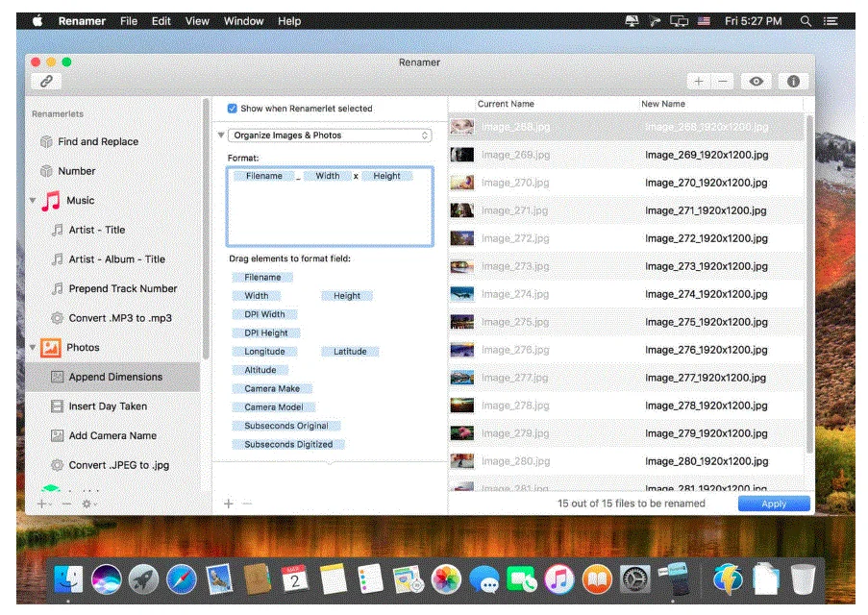Click Height token in format field
Image resolution: width=868 pixels, height=615 pixels.
[386, 176]
